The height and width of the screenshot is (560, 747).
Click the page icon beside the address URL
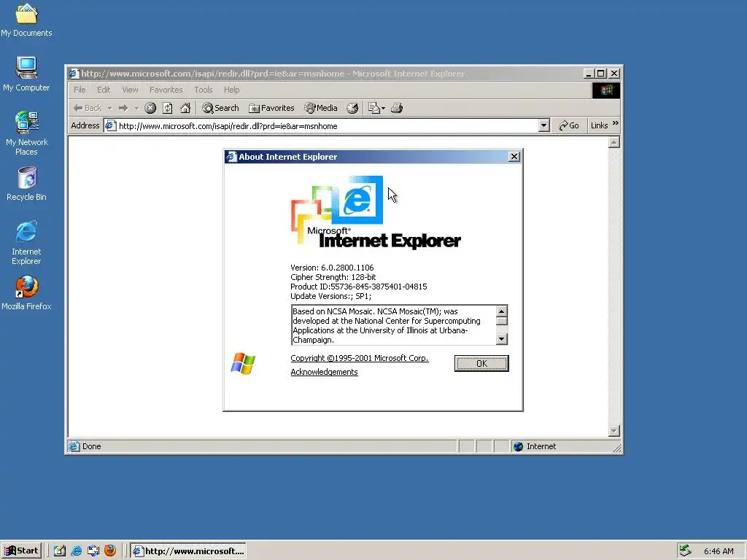point(111,125)
